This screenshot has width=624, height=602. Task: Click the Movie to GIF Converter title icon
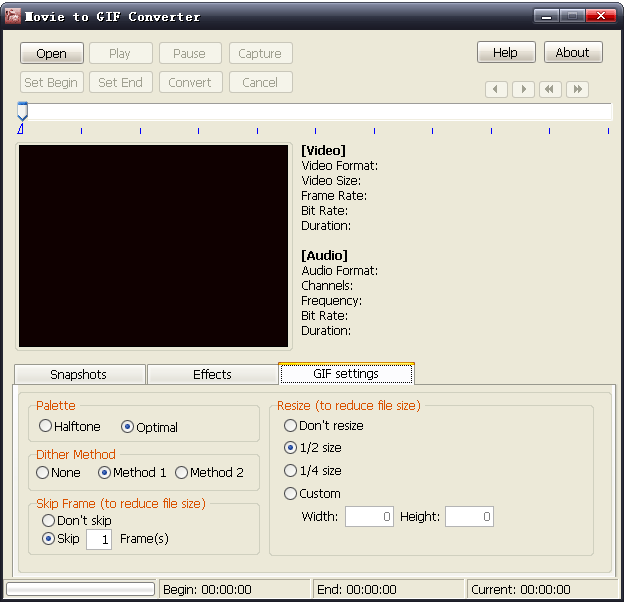pyautogui.click(x=12, y=16)
